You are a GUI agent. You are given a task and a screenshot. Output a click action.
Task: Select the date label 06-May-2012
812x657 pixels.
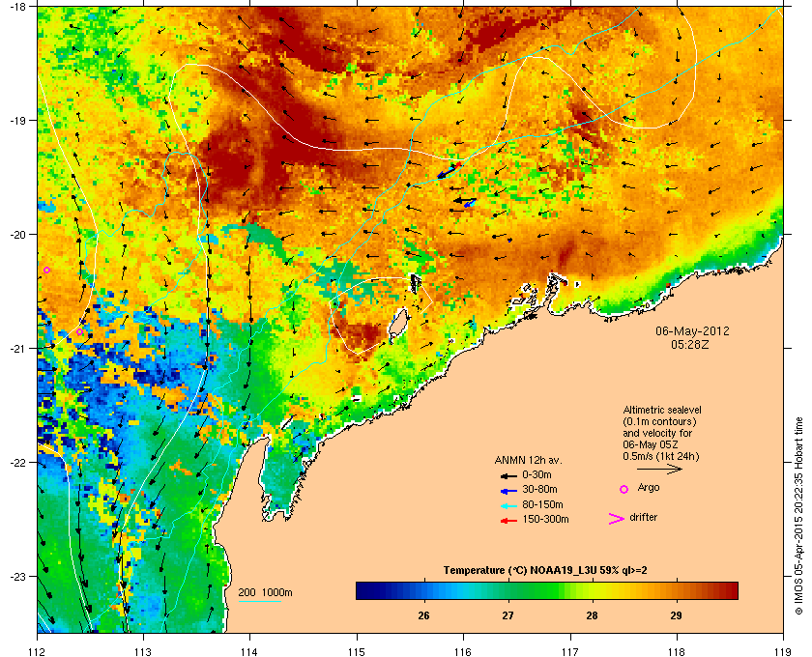point(692,330)
